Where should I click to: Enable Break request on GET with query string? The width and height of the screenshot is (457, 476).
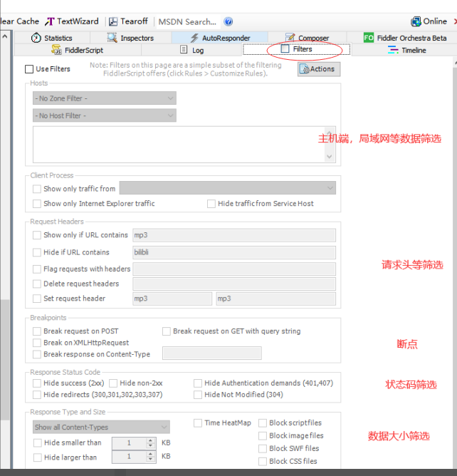click(x=167, y=331)
